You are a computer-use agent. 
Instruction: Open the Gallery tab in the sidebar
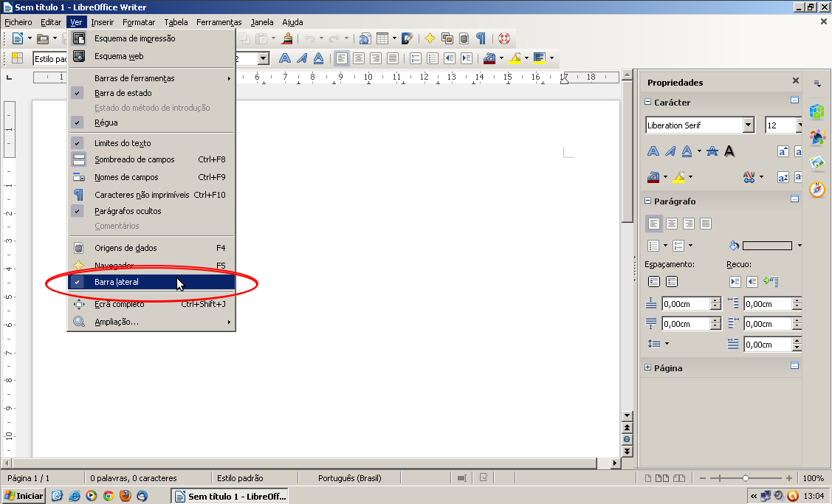(x=816, y=163)
